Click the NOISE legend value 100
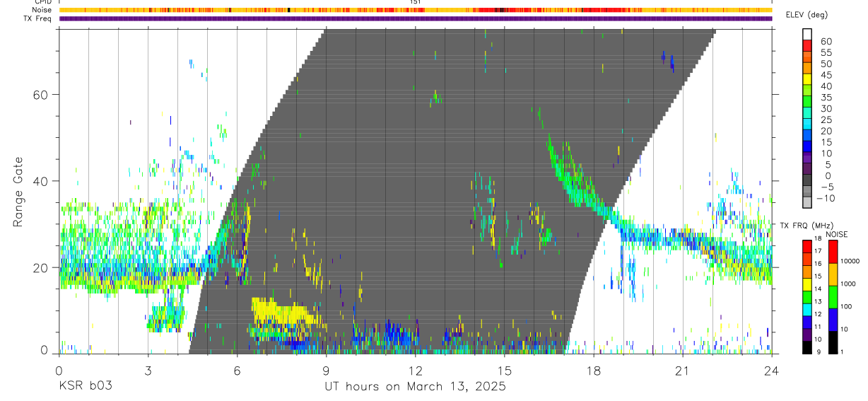The image size is (868, 401). click(847, 307)
